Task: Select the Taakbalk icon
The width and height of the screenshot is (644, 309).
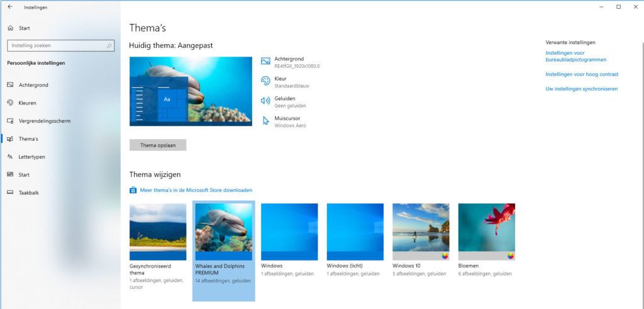Action: tap(10, 193)
